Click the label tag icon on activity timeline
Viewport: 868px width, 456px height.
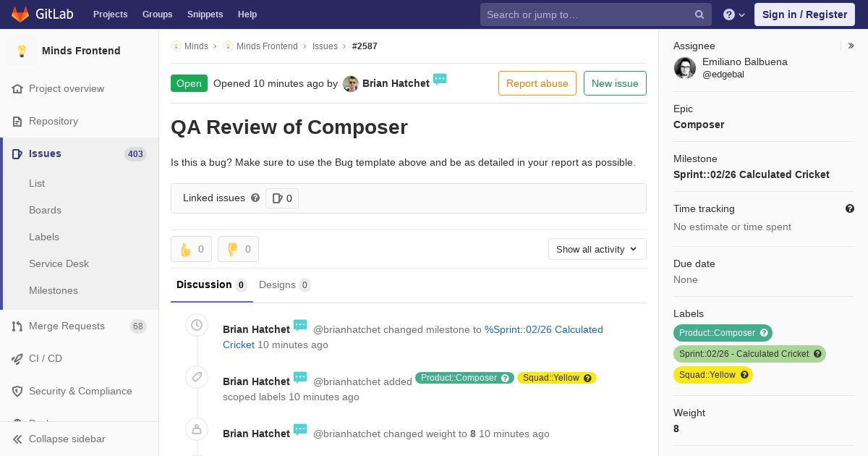point(197,377)
